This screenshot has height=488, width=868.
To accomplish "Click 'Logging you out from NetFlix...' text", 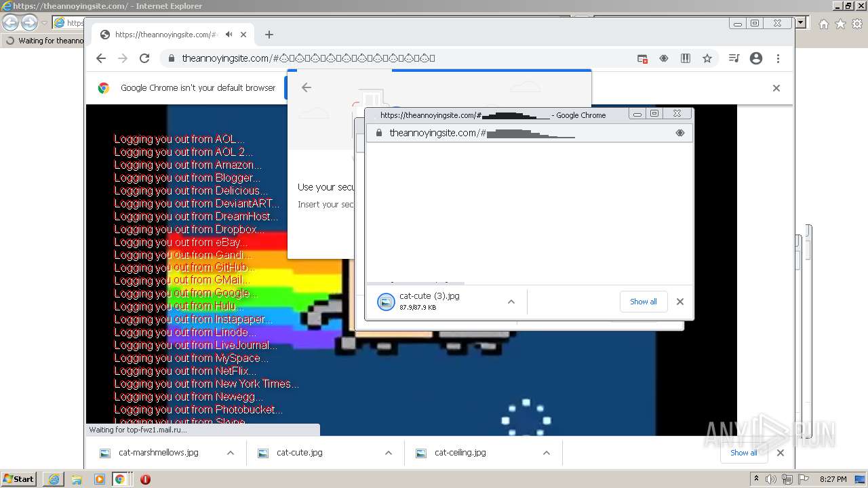I will coord(185,371).
